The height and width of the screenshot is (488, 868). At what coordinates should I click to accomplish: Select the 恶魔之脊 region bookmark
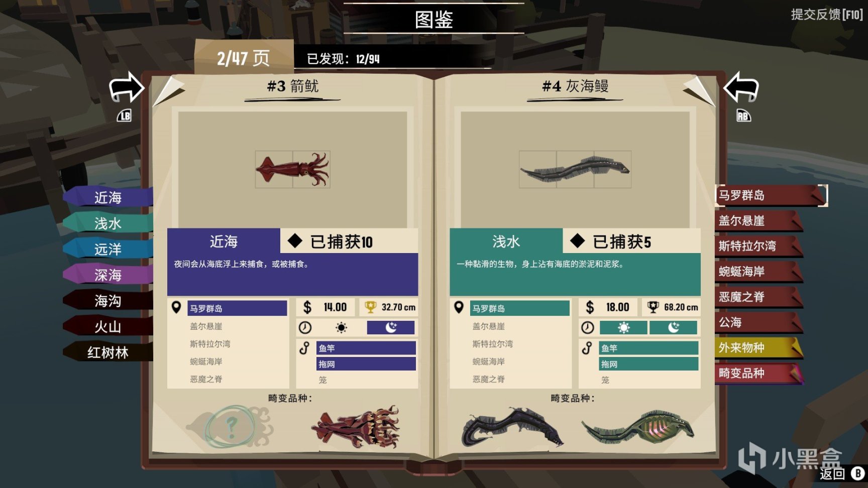(758, 297)
